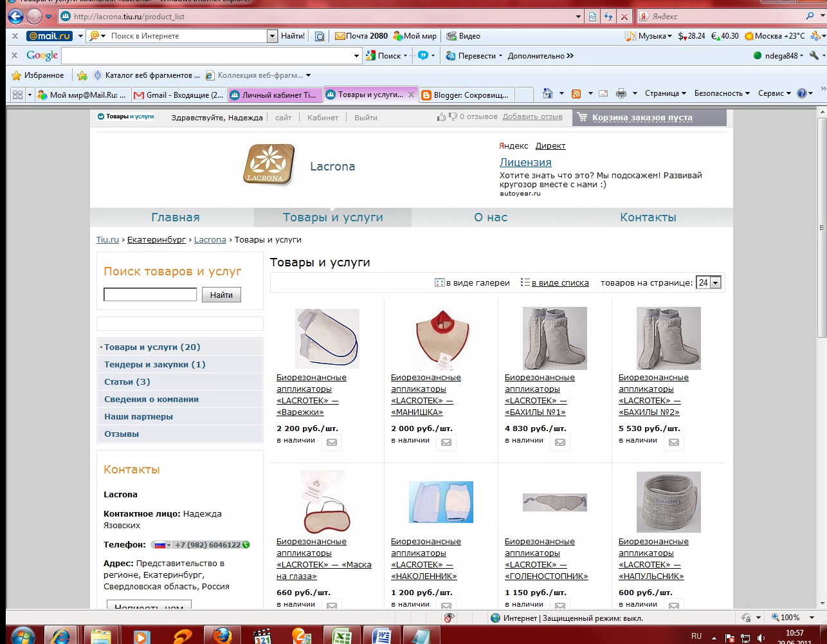Click Перевести in the Google toolbar

(472, 56)
